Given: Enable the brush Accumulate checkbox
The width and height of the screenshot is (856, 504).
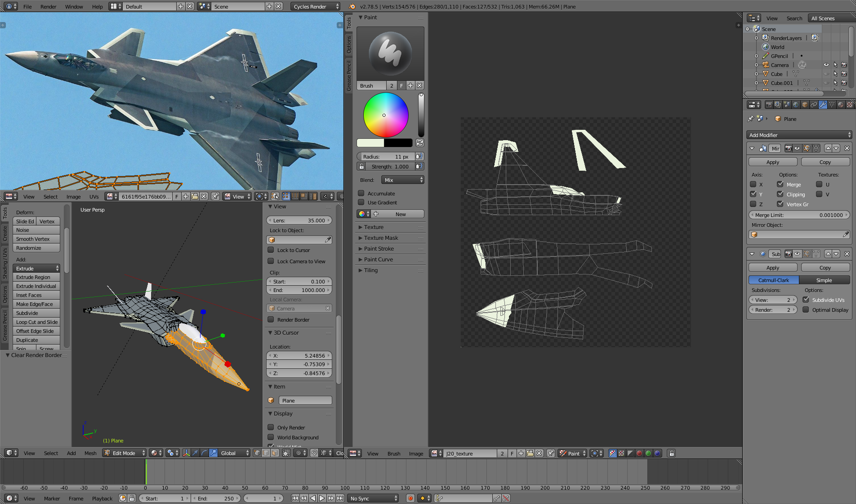Looking at the screenshot, I should [x=361, y=193].
